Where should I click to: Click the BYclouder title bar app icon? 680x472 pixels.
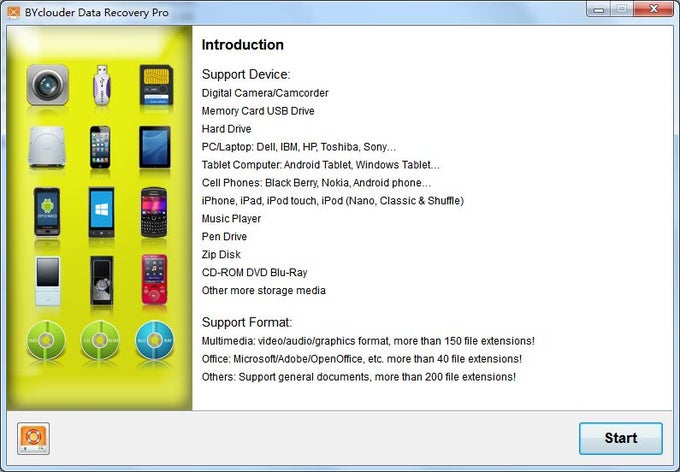pyautogui.click(x=13, y=12)
